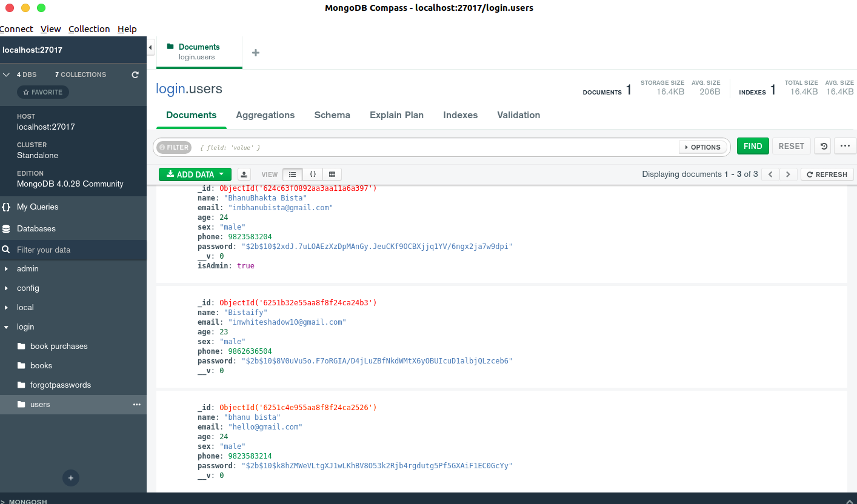Image resolution: width=857 pixels, height=504 pixels.
Task: Collapse the left sidebar with the arrow
Action: pos(150,46)
